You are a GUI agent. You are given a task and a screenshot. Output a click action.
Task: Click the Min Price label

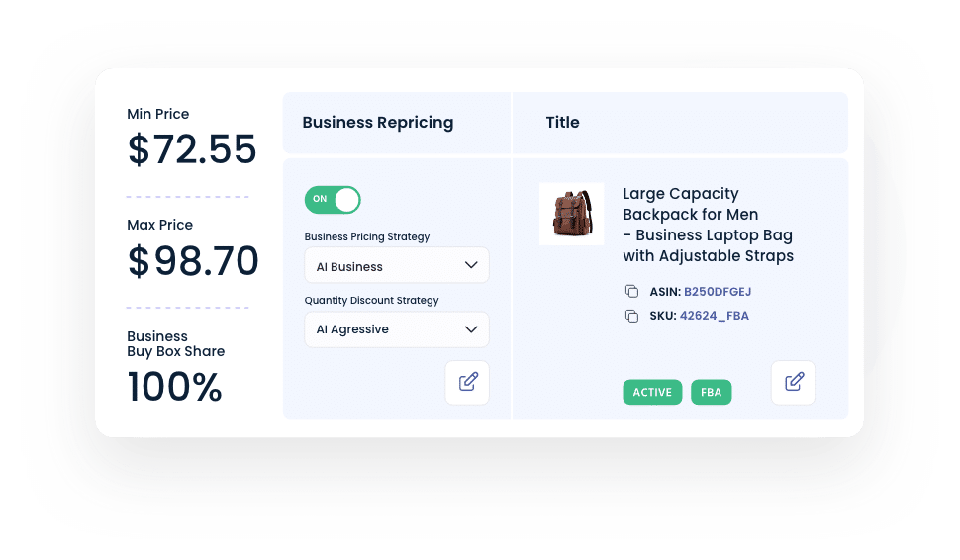pos(158,114)
